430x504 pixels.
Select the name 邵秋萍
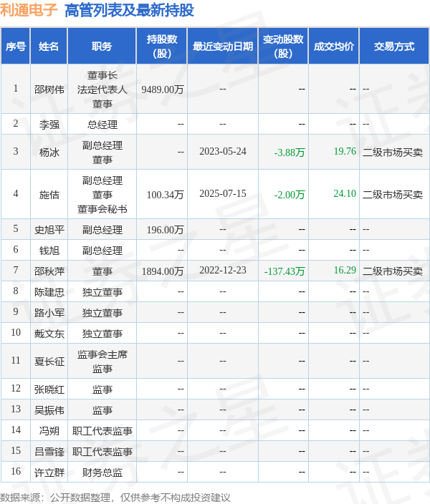tap(49, 271)
